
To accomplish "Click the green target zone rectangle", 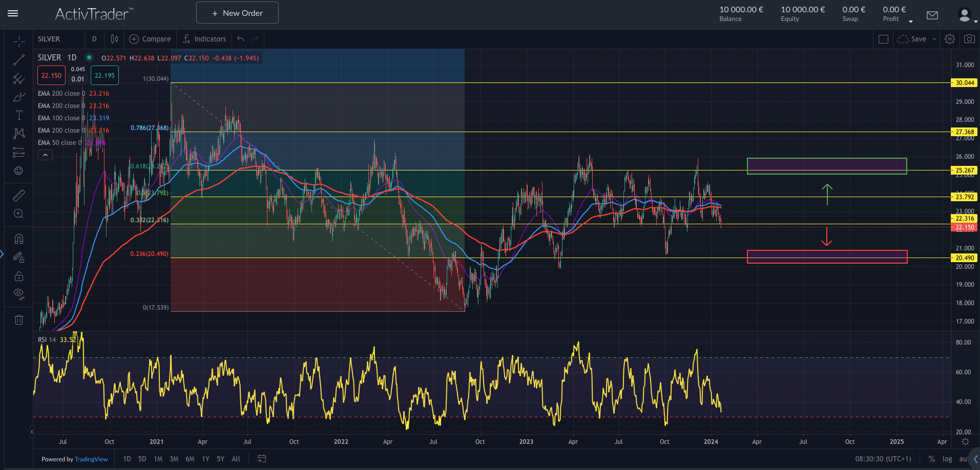I will point(826,163).
